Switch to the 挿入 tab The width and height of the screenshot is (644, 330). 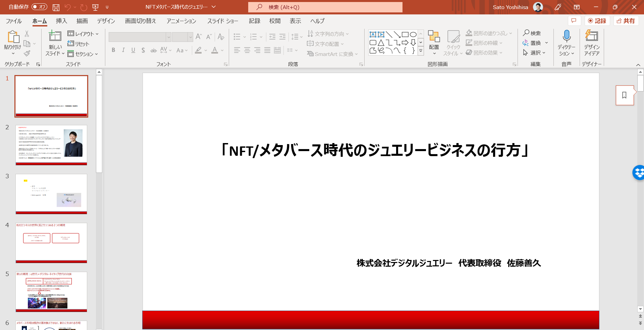point(61,21)
